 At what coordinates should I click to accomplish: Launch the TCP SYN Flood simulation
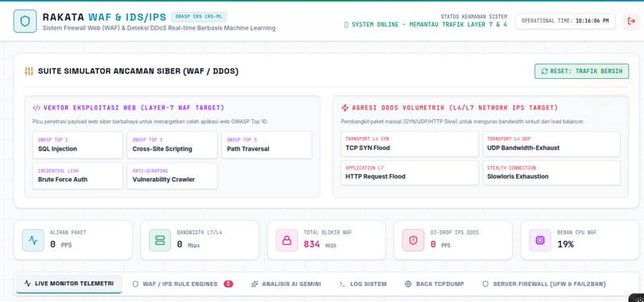coord(410,144)
